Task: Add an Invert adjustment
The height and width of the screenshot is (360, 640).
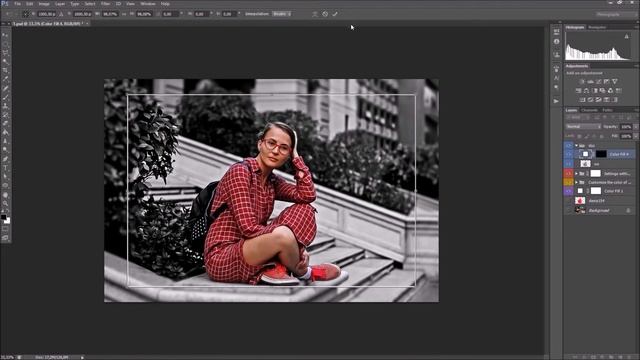Action: [582, 100]
